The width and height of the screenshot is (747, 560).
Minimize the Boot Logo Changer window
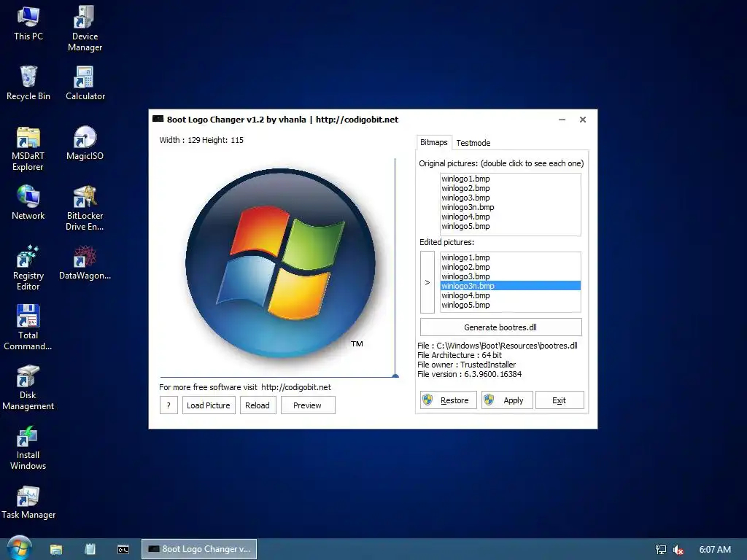coord(562,120)
